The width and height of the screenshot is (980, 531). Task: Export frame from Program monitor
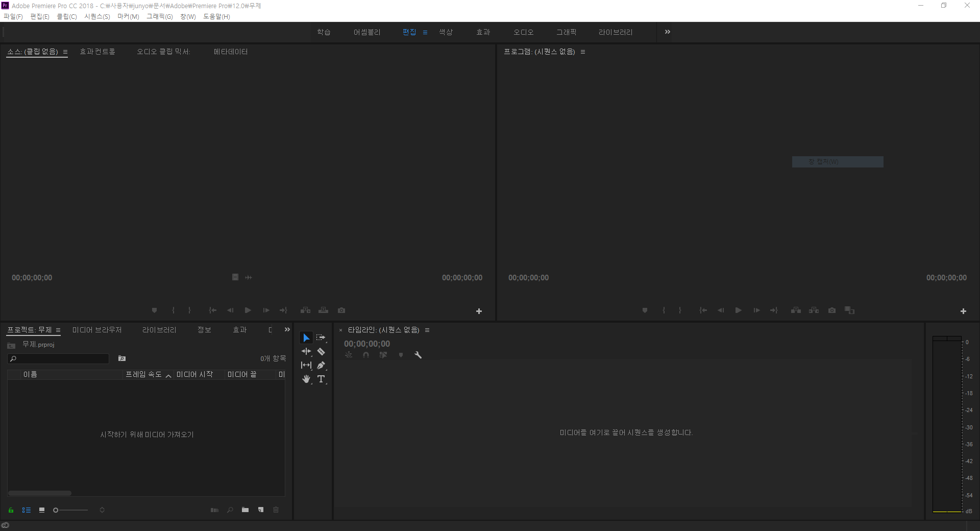(832, 310)
